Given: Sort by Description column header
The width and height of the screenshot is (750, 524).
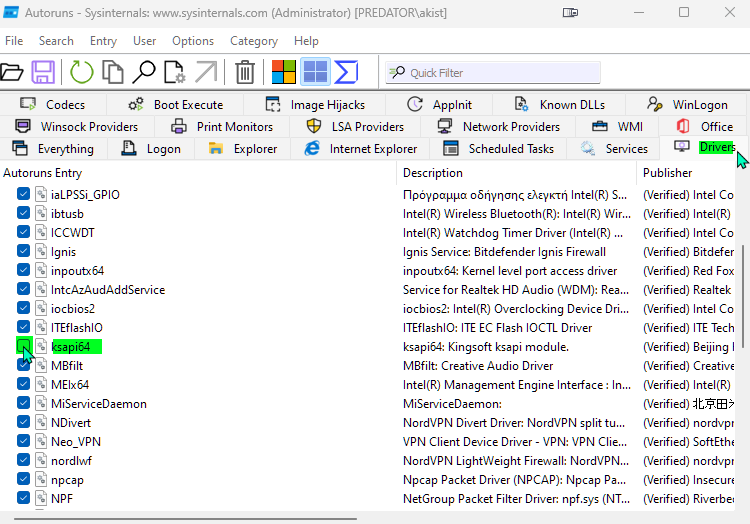Looking at the screenshot, I should pos(517,173).
